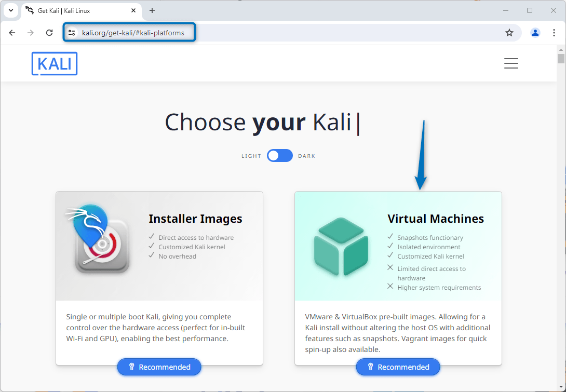Click the bookmark star icon
The height and width of the screenshot is (392, 566).
coord(509,32)
